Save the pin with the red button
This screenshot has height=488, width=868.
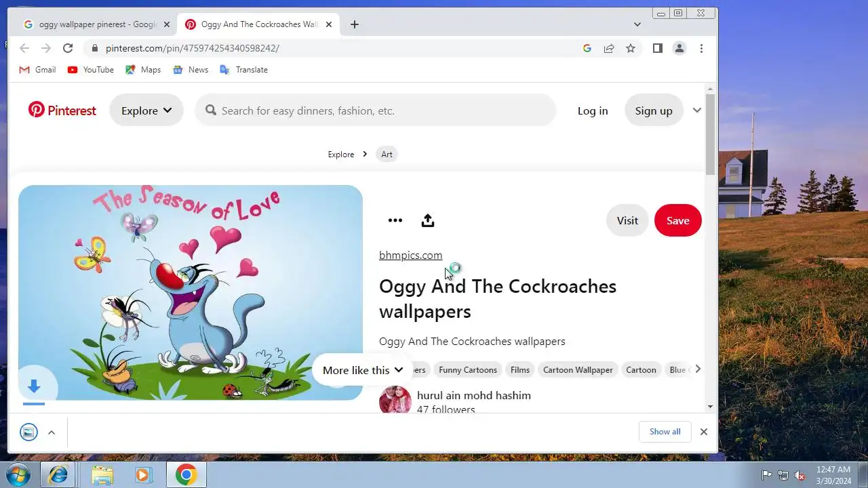click(677, 220)
